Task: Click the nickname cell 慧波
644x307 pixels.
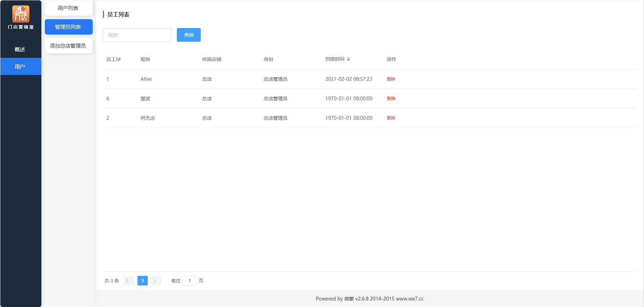Action: tap(145, 99)
